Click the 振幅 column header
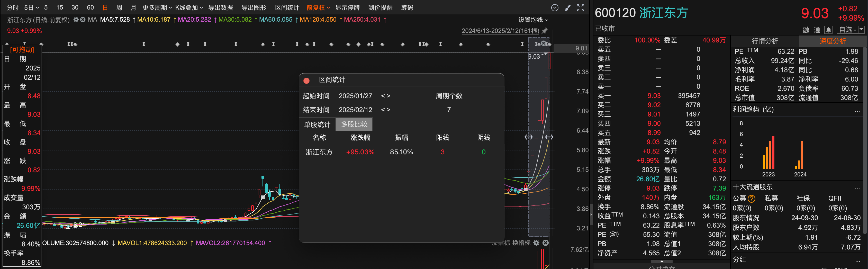Screen dimensions: 868x269 pos(401,138)
